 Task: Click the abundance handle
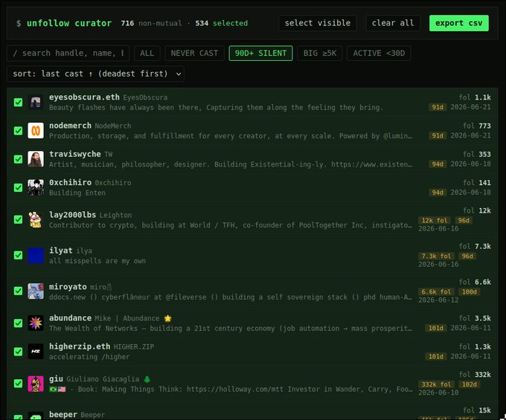70,318
